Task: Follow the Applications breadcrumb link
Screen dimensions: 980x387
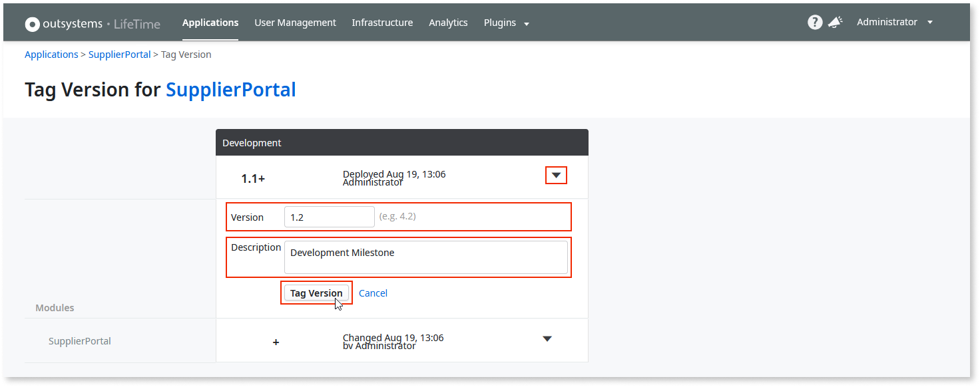Action: [51, 54]
